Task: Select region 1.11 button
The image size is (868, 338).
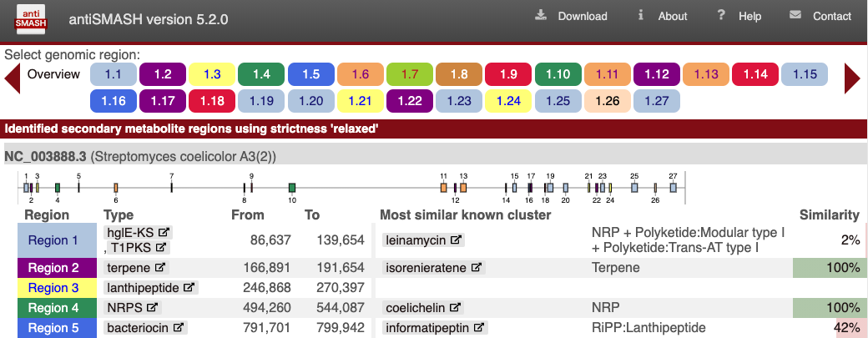Action: click(608, 74)
